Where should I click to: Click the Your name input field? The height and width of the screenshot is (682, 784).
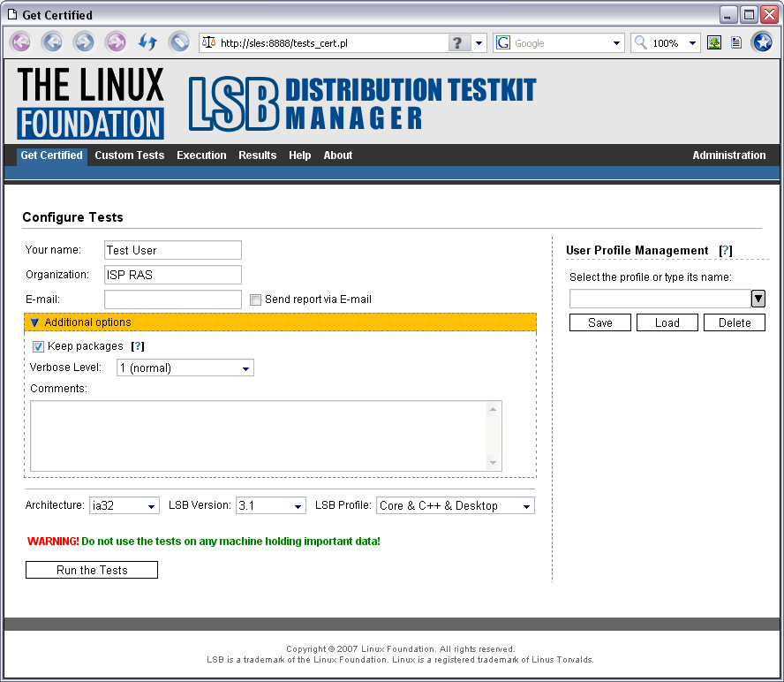(x=173, y=250)
